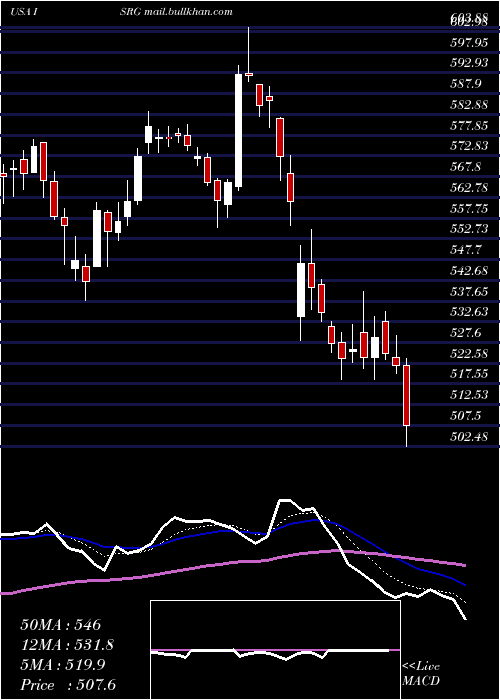Click the 522.58 price axis label
Screen dimensions: 500x700
[469, 354]
